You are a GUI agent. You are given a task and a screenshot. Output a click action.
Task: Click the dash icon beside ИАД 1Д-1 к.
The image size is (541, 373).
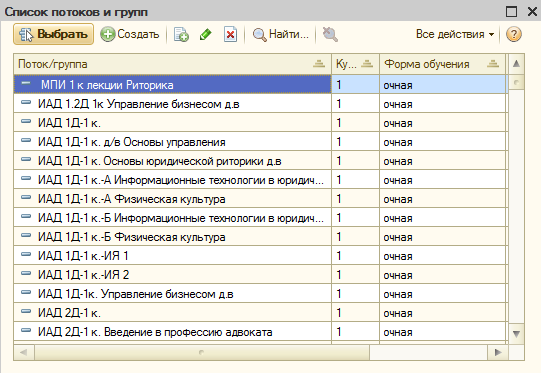click(x=26, y=121)
